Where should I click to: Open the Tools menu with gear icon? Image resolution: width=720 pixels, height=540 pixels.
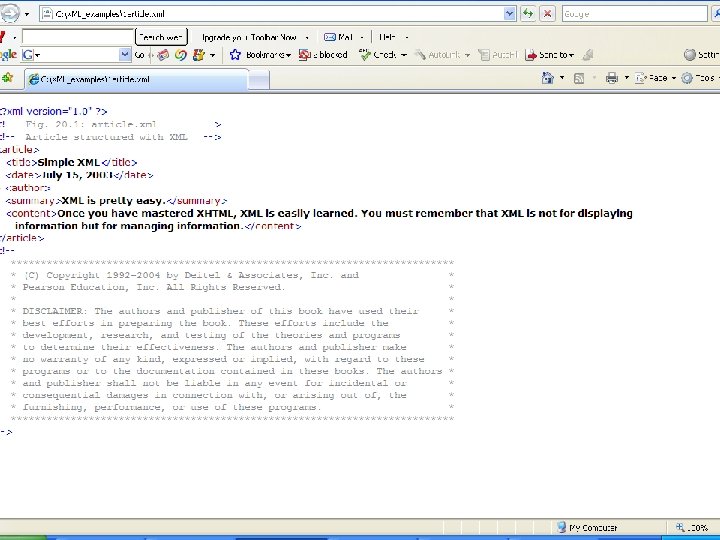[698, 78]
